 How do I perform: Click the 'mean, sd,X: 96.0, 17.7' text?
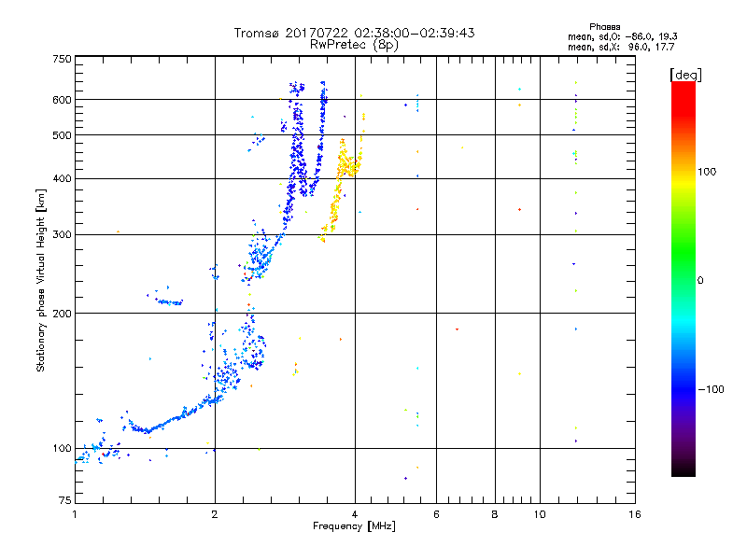point(621,47)
